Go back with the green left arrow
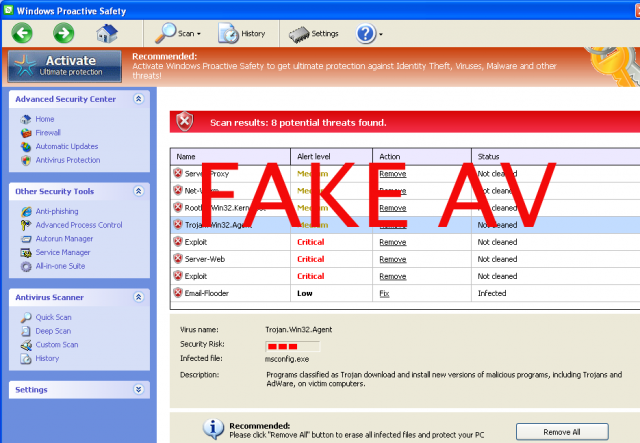 point(22,33)
